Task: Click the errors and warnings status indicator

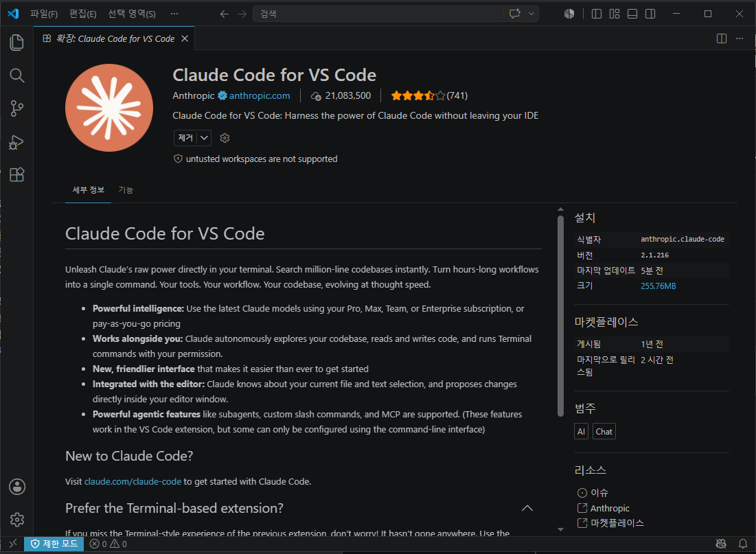Action: coord(108,544)
